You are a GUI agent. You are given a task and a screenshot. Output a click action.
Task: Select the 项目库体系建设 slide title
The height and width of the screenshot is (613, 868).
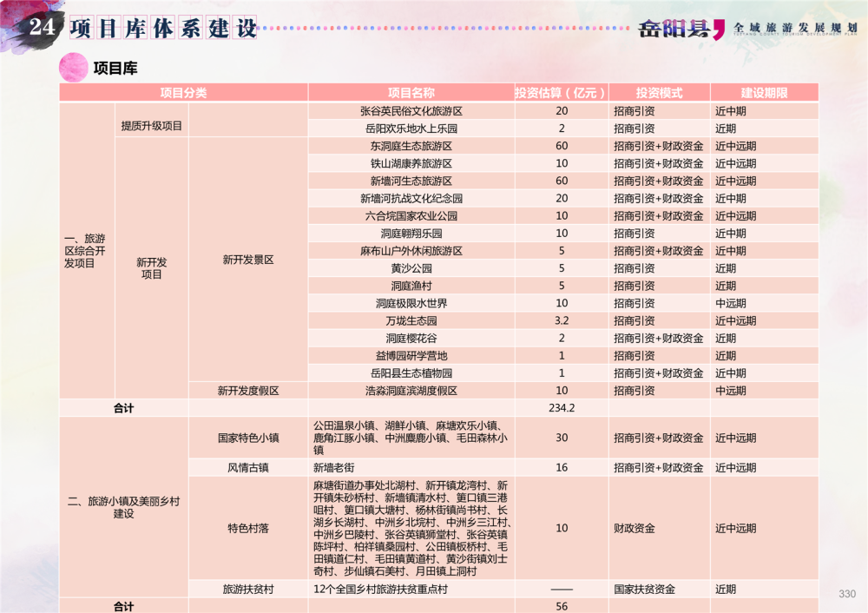[x=164, y=28]
